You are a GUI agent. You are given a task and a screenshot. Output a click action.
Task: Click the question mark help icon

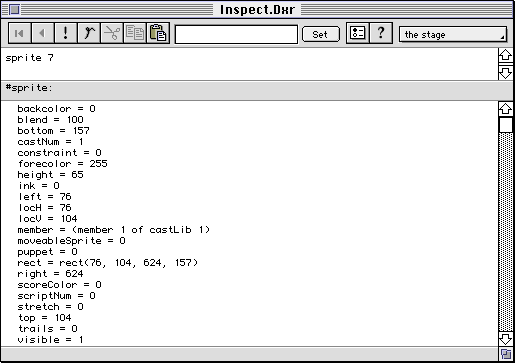[x=381, y=33]
